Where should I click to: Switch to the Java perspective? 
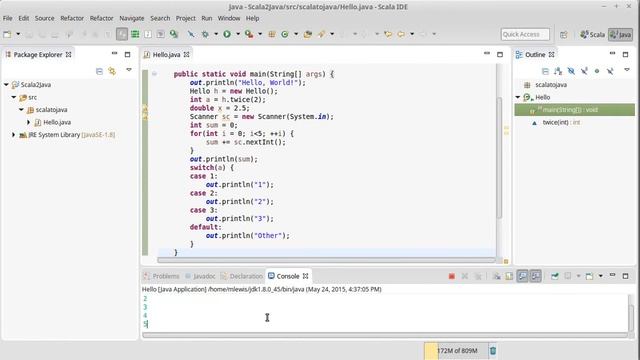click(x=620, y=35)
